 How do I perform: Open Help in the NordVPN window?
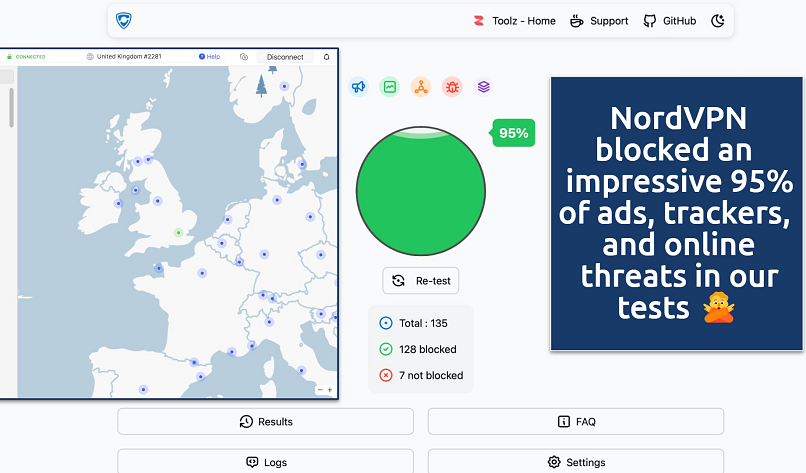pos(209,57)
